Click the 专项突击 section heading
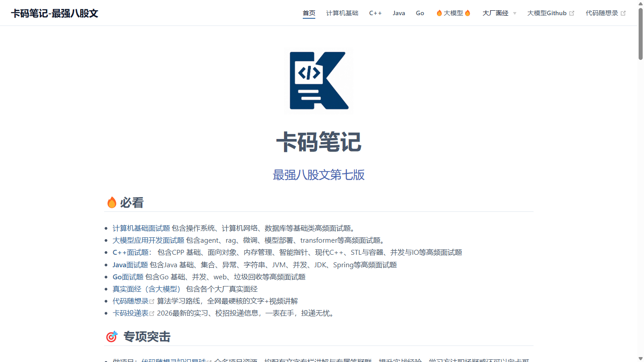The image size is (644, 362). [147, 337]
